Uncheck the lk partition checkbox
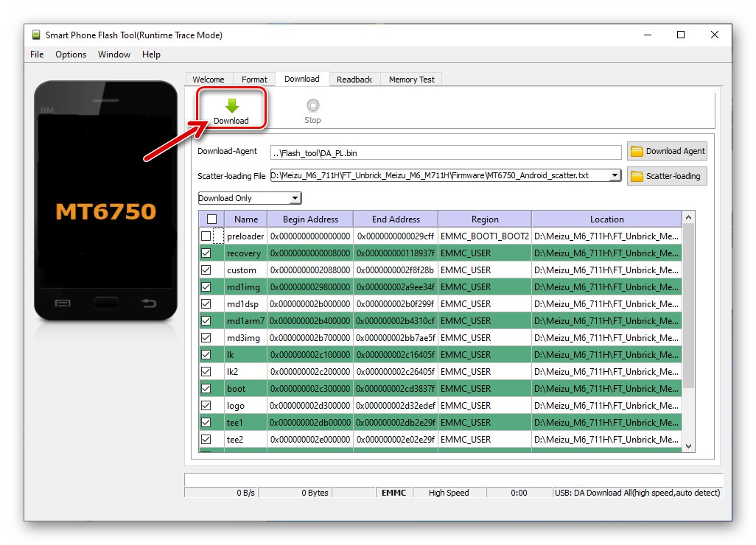This screenshot has width=756, height=545. (x=206, y=355)
